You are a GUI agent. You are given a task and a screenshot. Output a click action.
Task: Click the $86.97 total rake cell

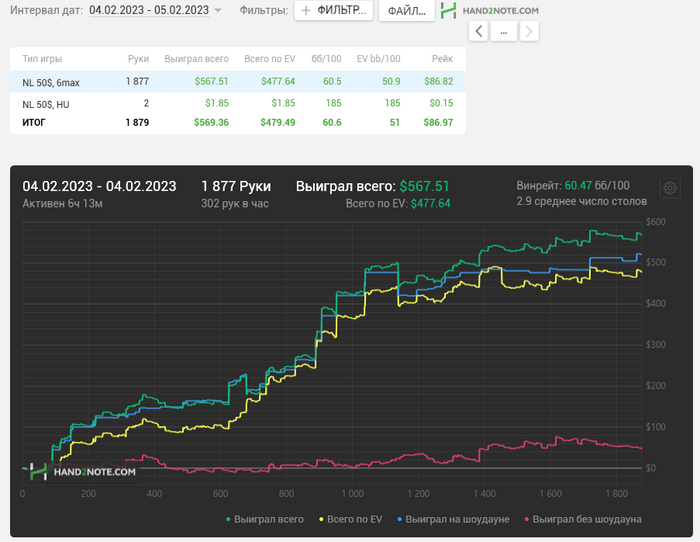[438, 122]
